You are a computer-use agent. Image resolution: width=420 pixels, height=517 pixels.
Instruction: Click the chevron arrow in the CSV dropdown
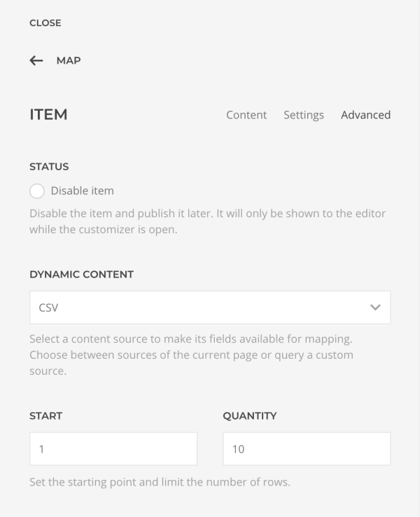[375, 308]
